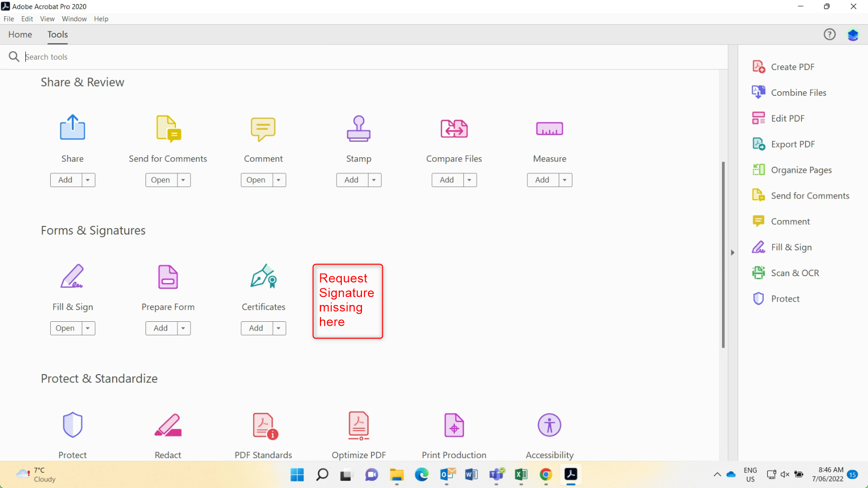Open Excel from the taskbar

pos(521,475)
